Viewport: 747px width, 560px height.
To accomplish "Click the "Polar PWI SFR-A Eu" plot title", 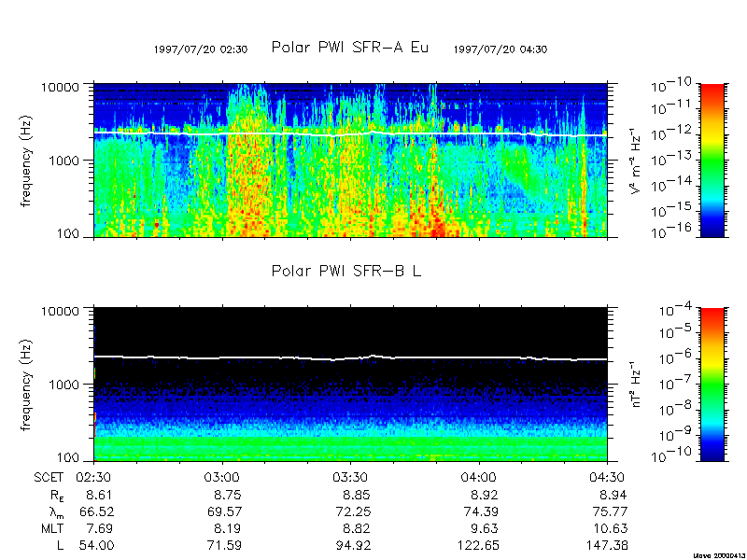I will tap(350, 48).
